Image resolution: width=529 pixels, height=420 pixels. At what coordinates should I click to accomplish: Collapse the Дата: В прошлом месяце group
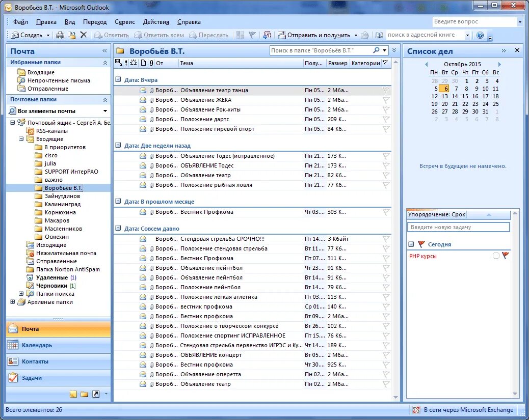tap(118, 201)
